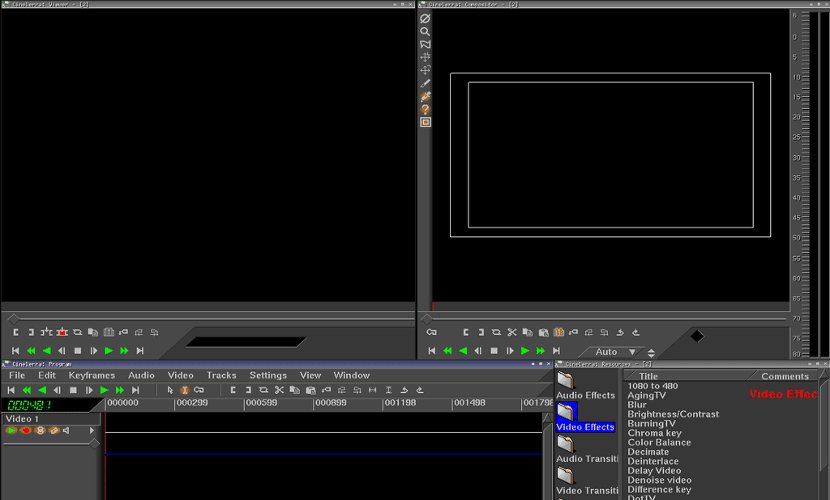The width and height of the screenshot is (830, 500).
Task: Select the I-beam cut and paste editing mode
Action: pyautogui.click(x=185, y=390)
